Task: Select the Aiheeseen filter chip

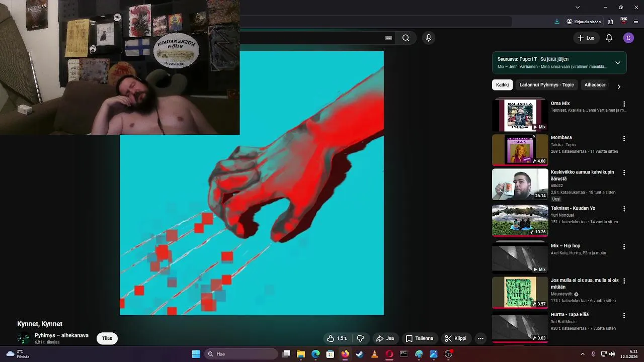Action: 595,85
